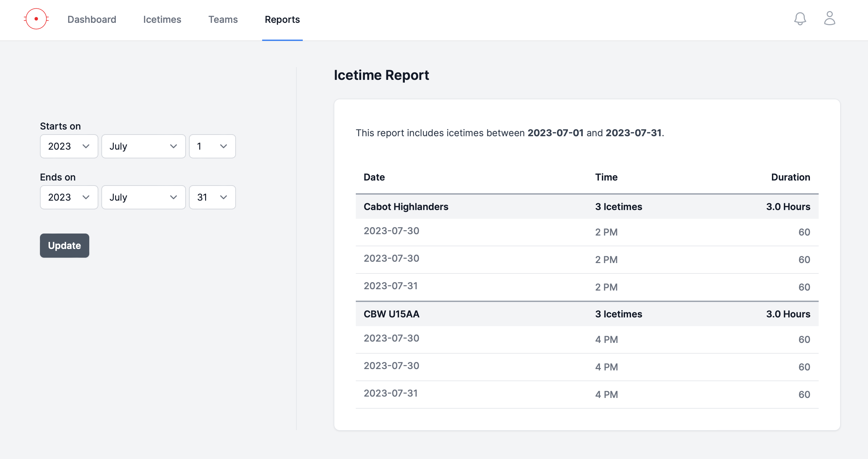Click the Starts on label
This screenshot has width=868, height=459.
tap(60, 126)
